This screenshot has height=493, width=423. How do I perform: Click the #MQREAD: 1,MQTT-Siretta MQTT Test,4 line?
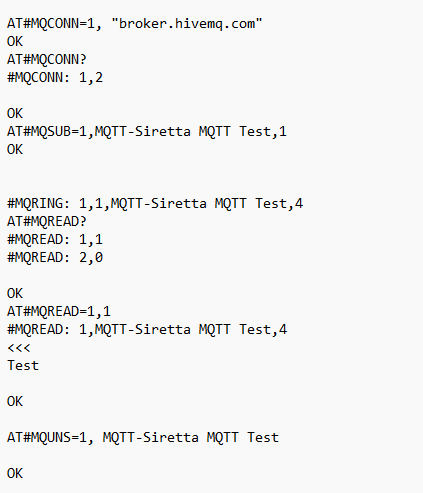click(147, 330)
